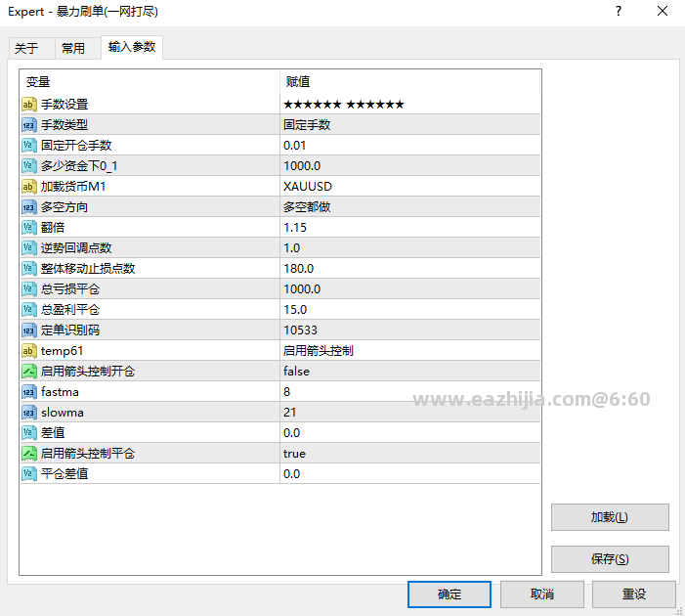Click the 变量 column header
The height and width of the screenshot is (616, 685).
tap(150, 82)
